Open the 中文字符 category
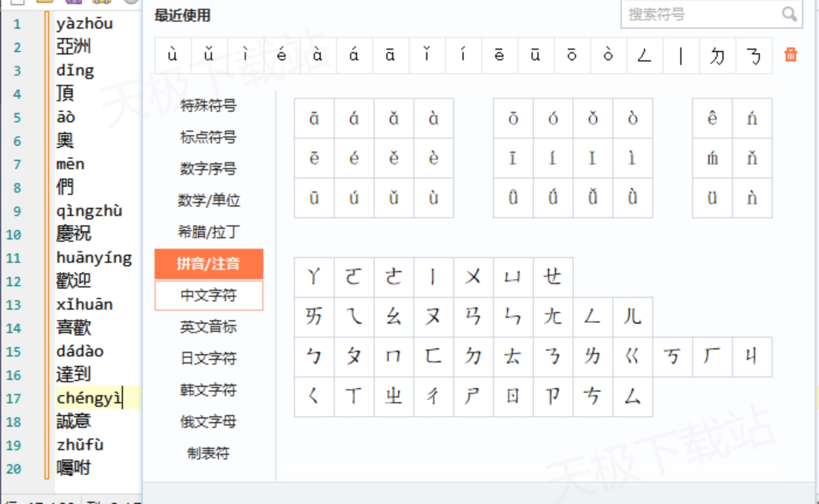This screenshot has width=819, height=504. [x=208, y=296]
